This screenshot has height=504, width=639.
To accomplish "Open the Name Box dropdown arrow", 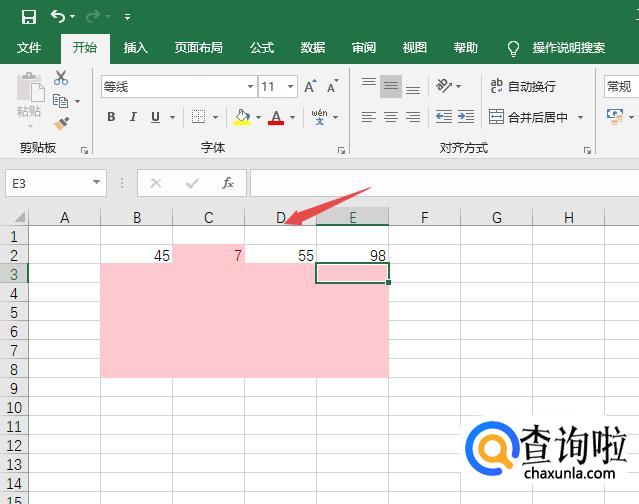I will point(97,182).
